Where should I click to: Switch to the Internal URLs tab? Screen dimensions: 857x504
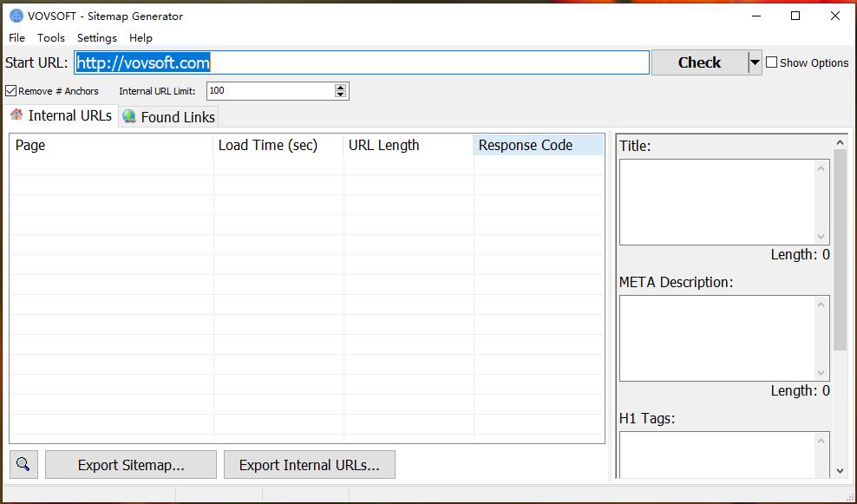pyautogui.click(x=62, y=116)
